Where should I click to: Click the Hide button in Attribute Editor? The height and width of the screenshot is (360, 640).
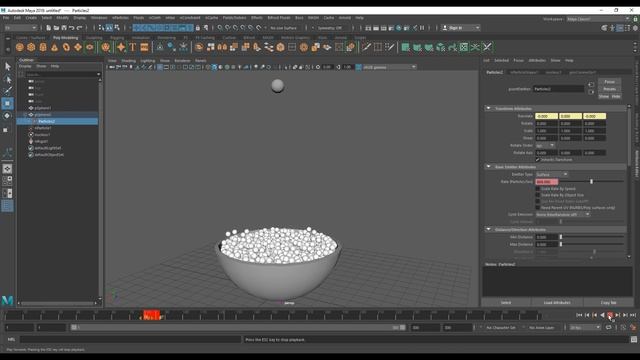tap(616, 96)
